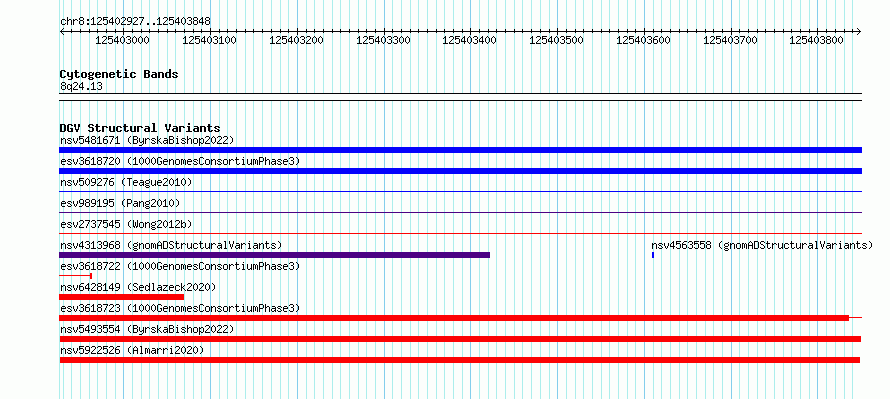Open the esv3618720 1000GenomesConsortiumPhase3 label

click(x=180, y=161)
